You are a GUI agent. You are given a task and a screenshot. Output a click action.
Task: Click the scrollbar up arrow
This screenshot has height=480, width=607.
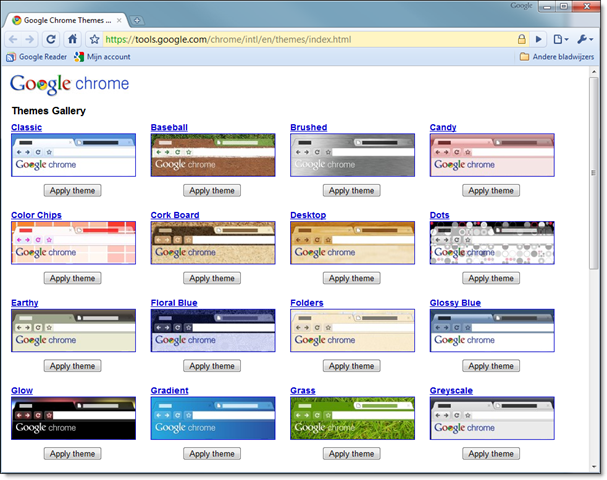coord(593,72)
